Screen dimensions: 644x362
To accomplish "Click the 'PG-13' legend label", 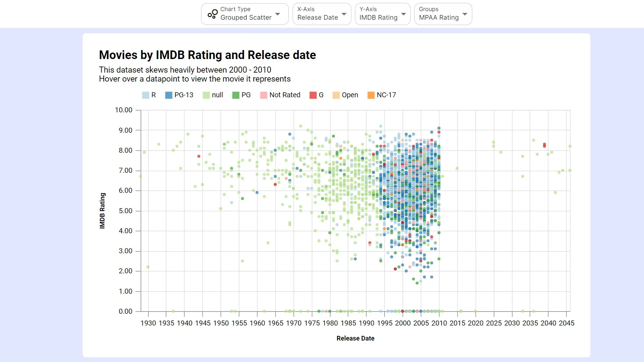I will pos(184,95).
